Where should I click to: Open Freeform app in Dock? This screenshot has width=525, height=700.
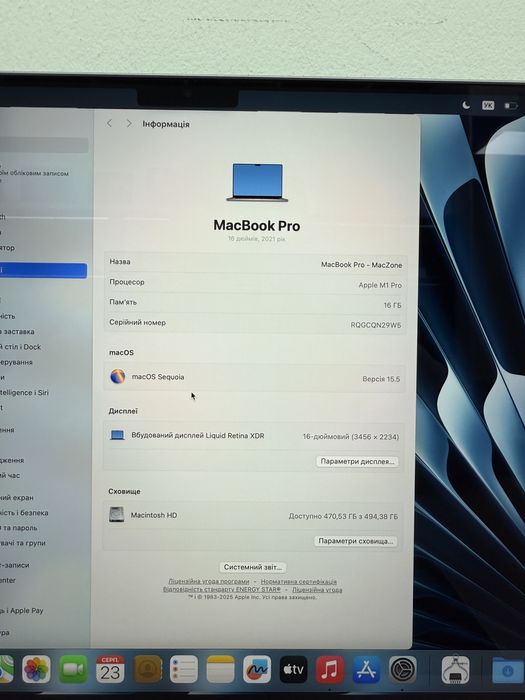pos(257,669)
